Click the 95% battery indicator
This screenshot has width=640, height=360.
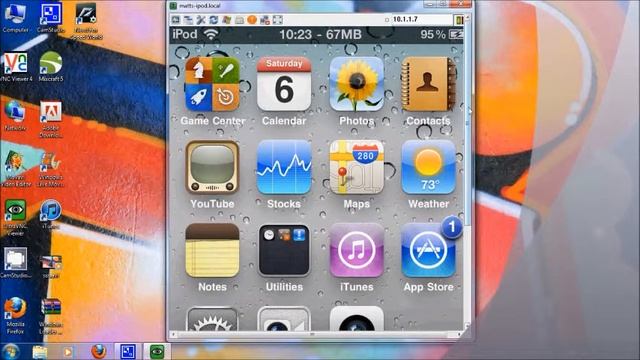(442, 35)
